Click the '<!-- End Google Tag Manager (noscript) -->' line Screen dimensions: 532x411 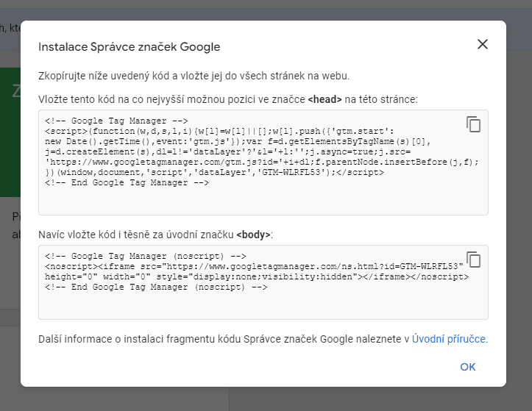156,287
